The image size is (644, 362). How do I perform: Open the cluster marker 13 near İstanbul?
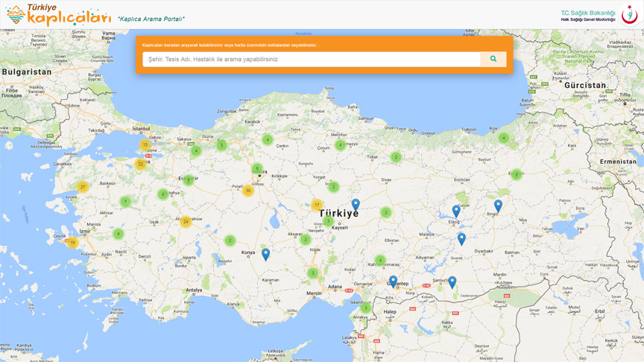coord(145,145)
